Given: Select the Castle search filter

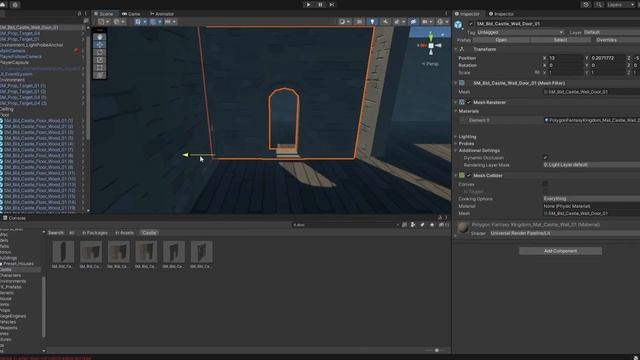Looking at the screenshot, I should pos(149,233).
